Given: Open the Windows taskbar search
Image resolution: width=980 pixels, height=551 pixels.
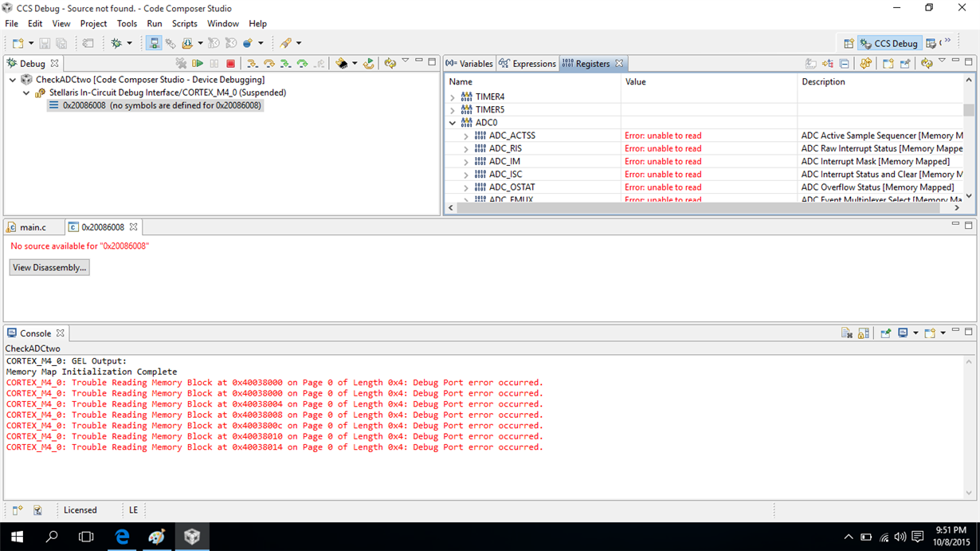Looking at the screenshot, I should coord(52,537).
